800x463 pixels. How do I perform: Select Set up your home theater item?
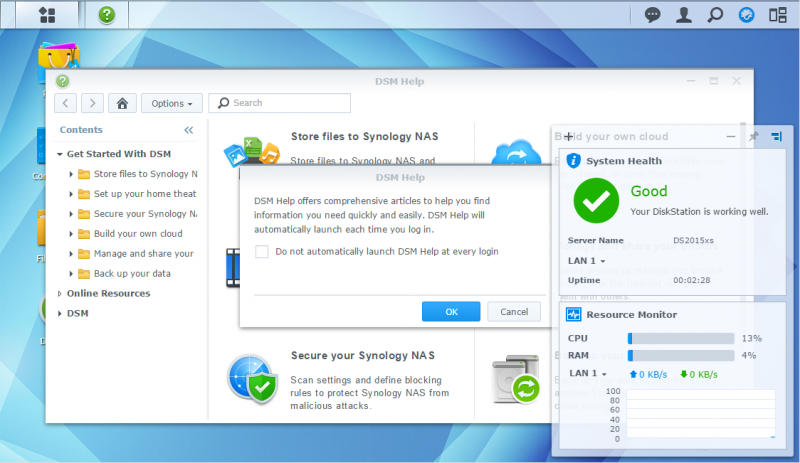click(145, 194)
